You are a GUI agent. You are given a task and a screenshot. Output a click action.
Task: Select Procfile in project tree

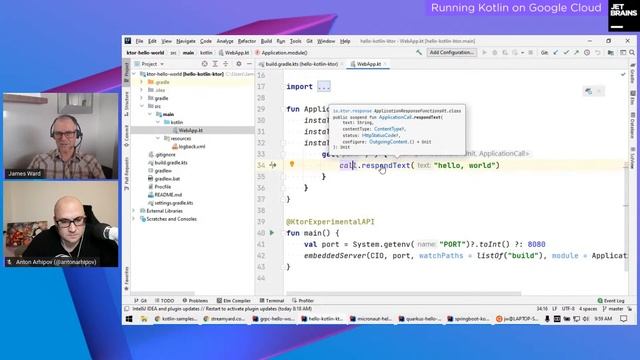tap(162, 187)
